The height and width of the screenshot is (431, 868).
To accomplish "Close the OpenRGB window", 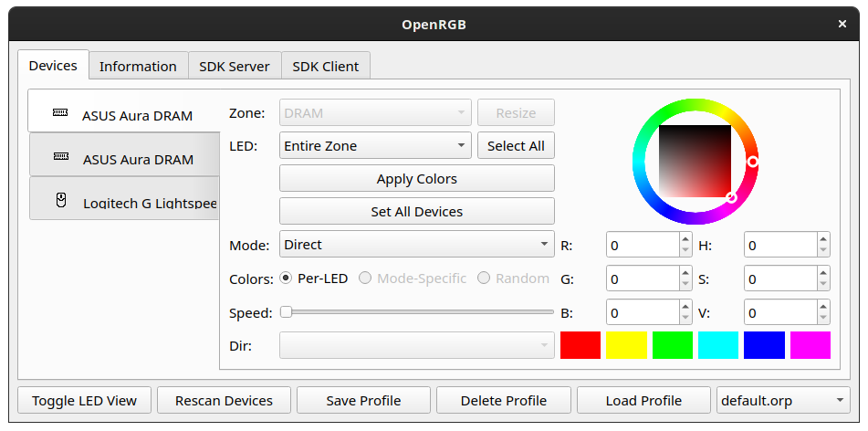I will point(842,24).
